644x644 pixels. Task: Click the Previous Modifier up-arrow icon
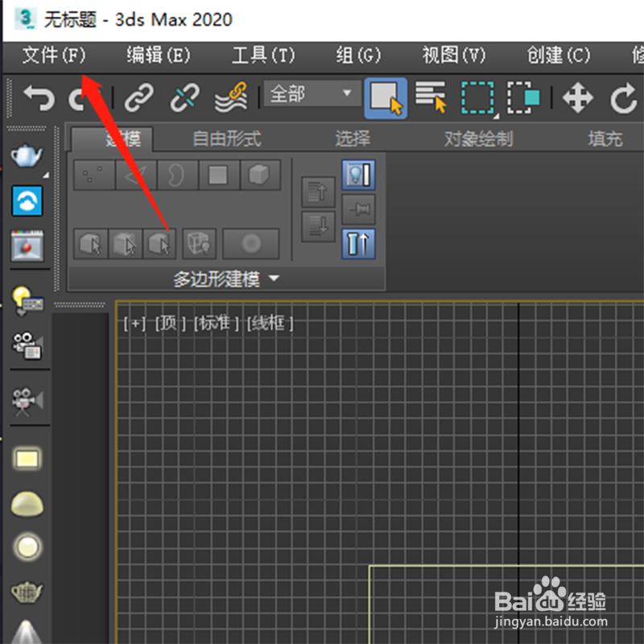click(318, 192)
